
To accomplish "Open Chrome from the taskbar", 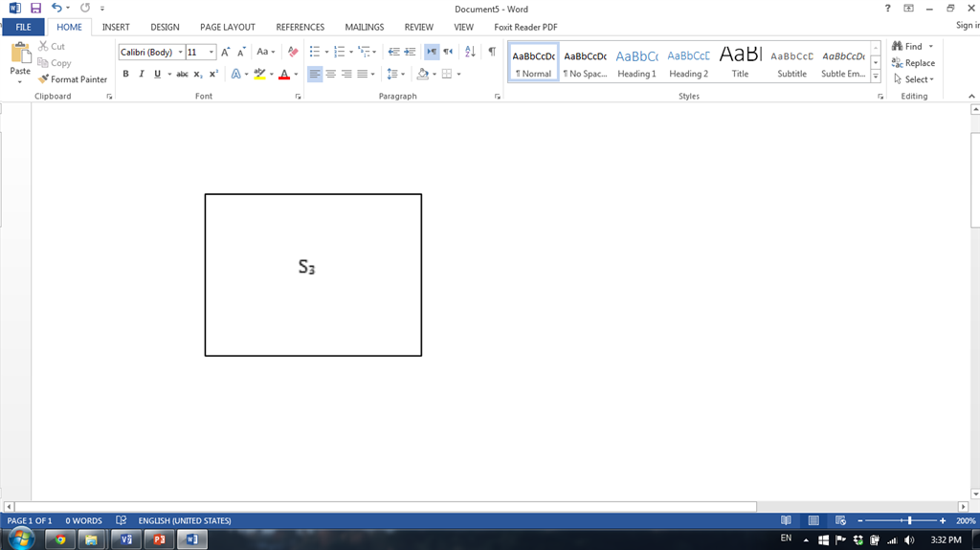I will point(60,539).
